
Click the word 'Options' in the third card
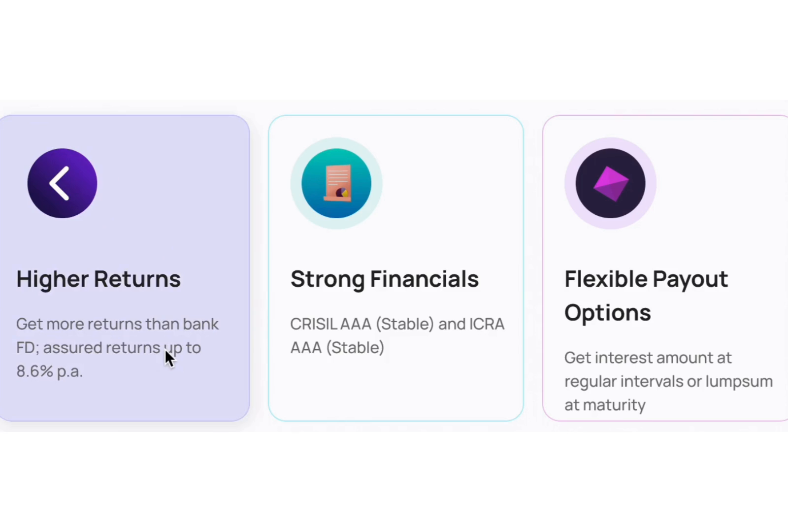607,313
